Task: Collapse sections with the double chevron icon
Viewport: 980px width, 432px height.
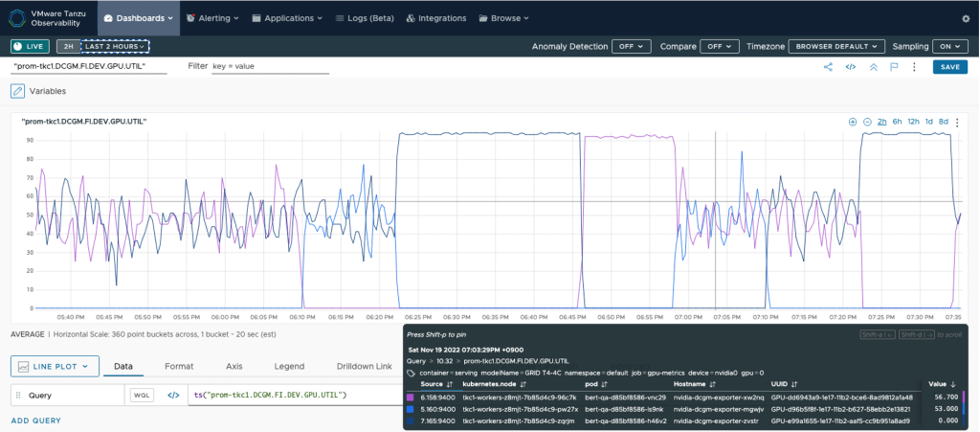Action: click(x=873, y=67)
